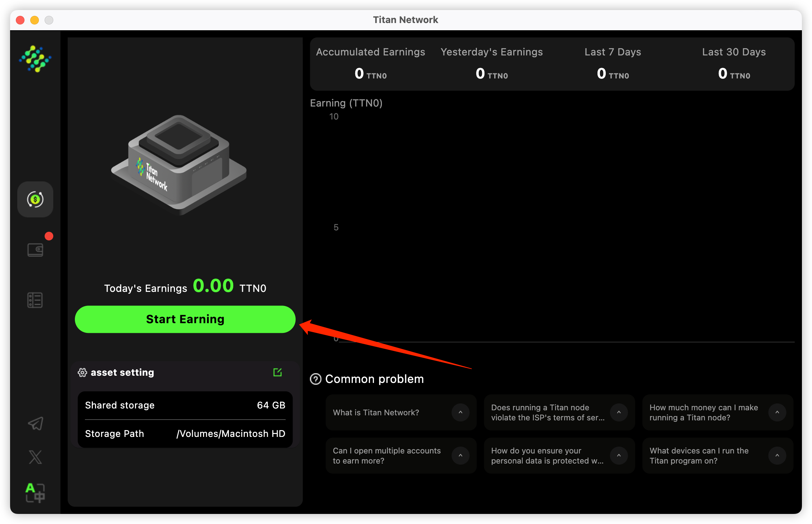Click the Titan Network logo icon
Screen dimensions: 812x524
coord(35,59)
